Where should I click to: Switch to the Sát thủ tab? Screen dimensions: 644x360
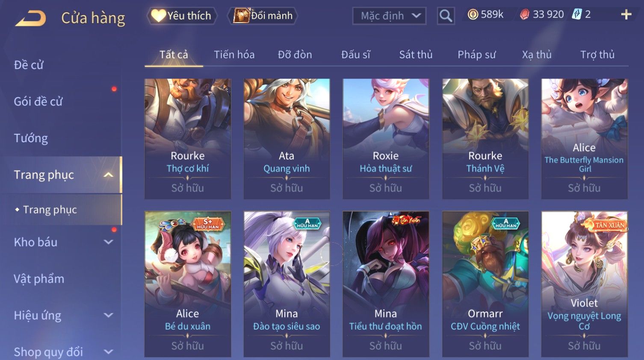click(x=416, y=55)
